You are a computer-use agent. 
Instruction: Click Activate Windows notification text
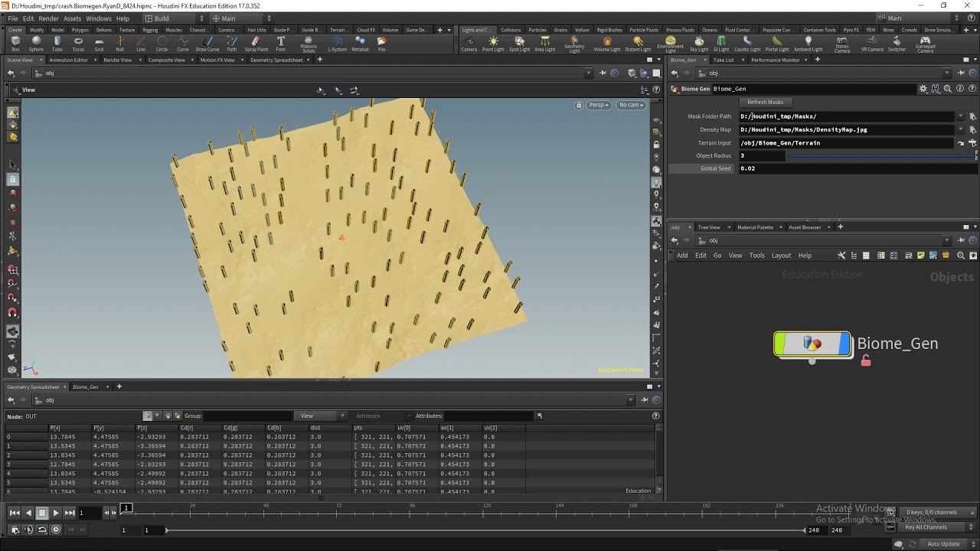pyautogui.click(x=855, y=507)
